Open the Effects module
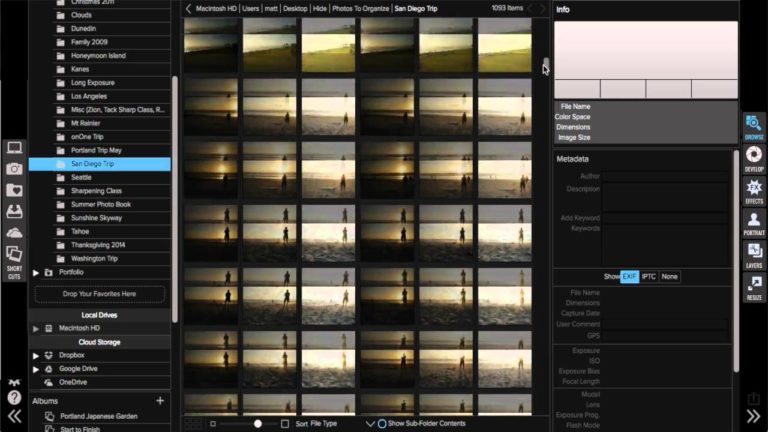Image resolution: width=768 pixels, height=432 pixels. tap(754, 191)
